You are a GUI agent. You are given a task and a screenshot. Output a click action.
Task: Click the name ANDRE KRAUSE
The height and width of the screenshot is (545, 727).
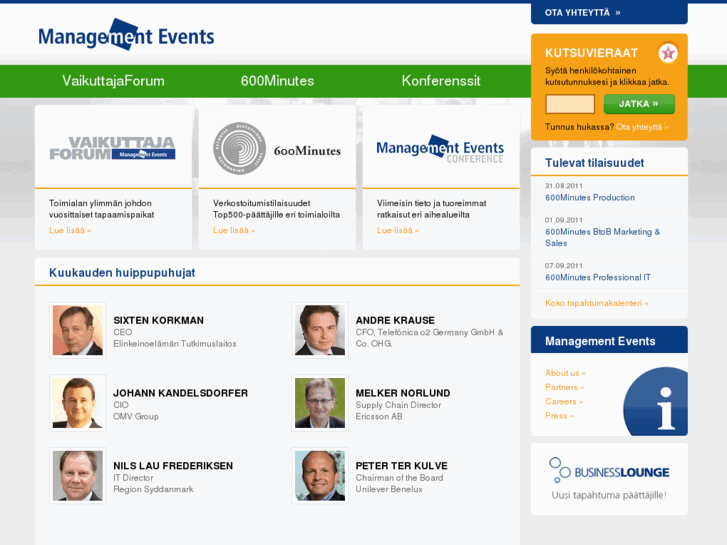395,321
